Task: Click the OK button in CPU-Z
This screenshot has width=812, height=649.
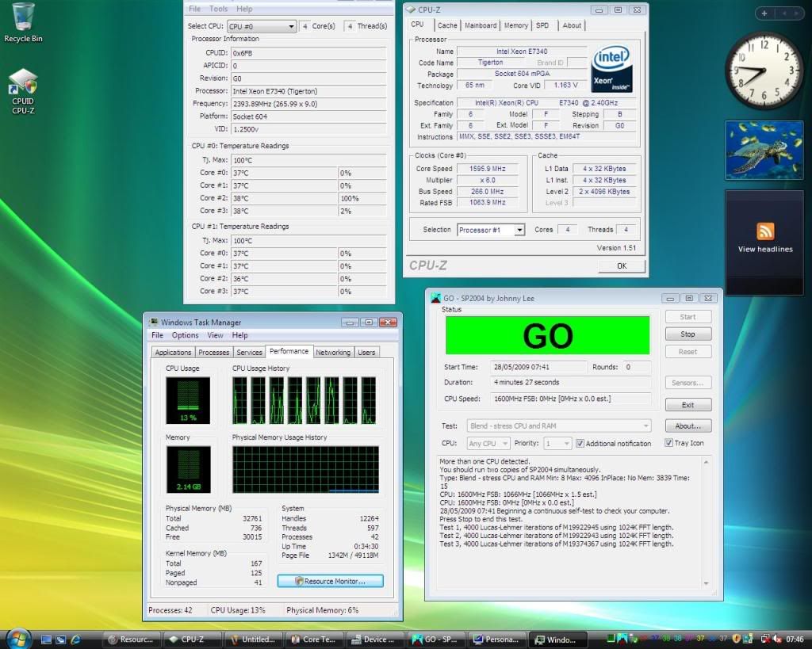Action: tap(622, 266)
